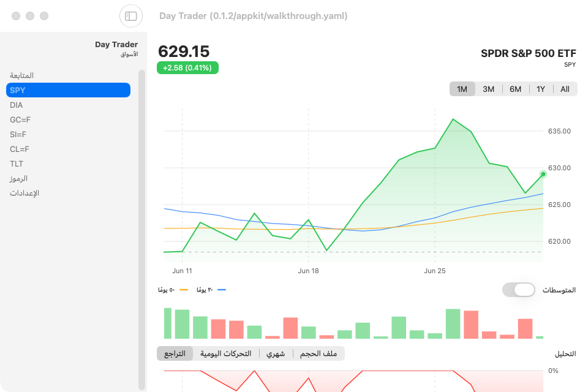
Task: Click the Jun 11 axis label
Action: (182, 271)
